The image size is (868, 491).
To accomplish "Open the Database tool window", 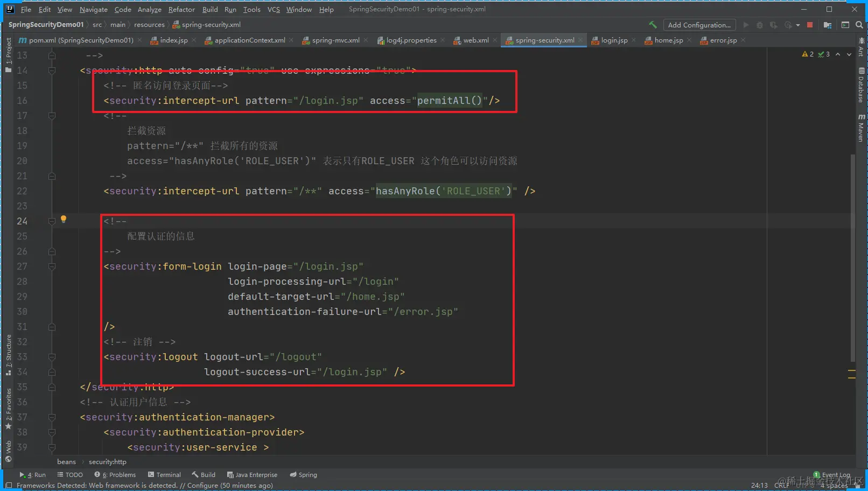I will click(862, 85).
